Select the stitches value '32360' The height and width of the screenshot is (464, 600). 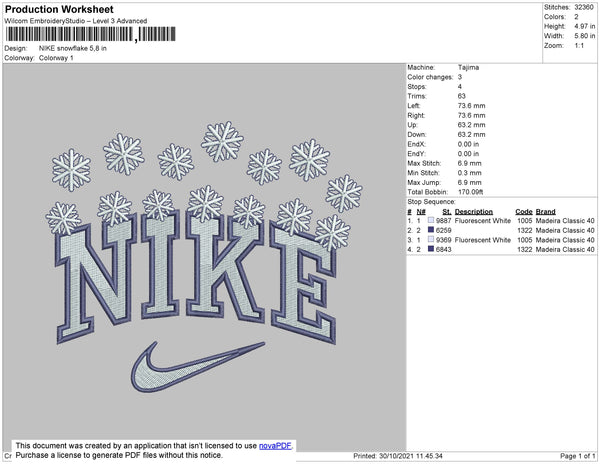(584, 7)
